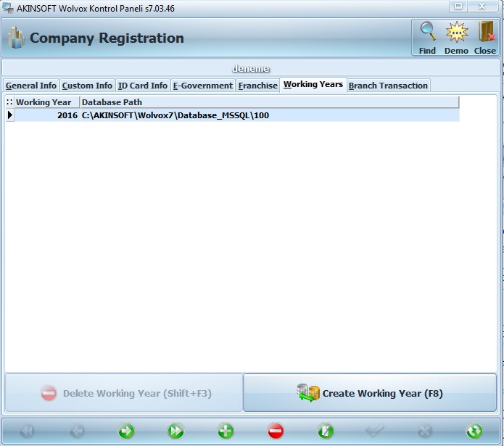The height and width of the screenshot is (446, 504).
Task: Go to next record green arrow
Action: tap(126, 431)
